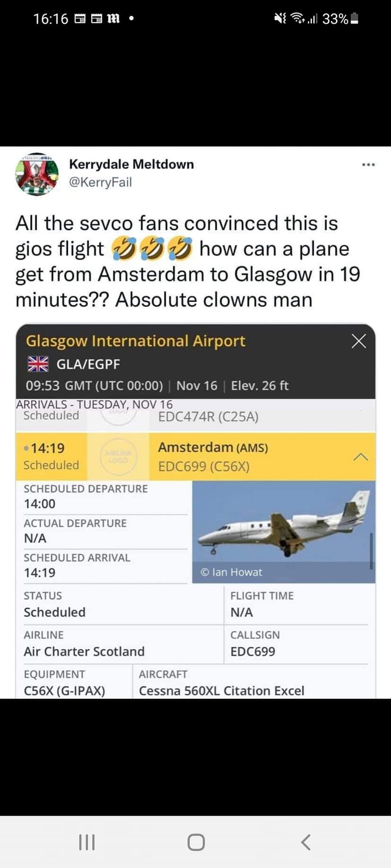Select the EDC474R (C25A) arrival row

tap(208, 417)
